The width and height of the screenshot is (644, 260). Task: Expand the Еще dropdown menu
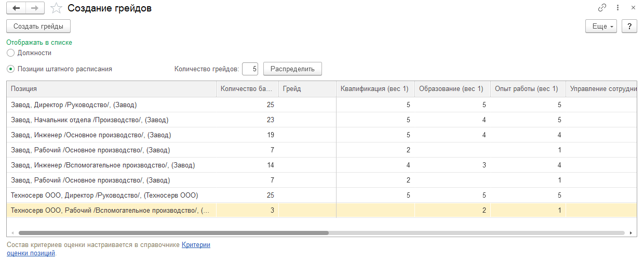click(601, 26)
